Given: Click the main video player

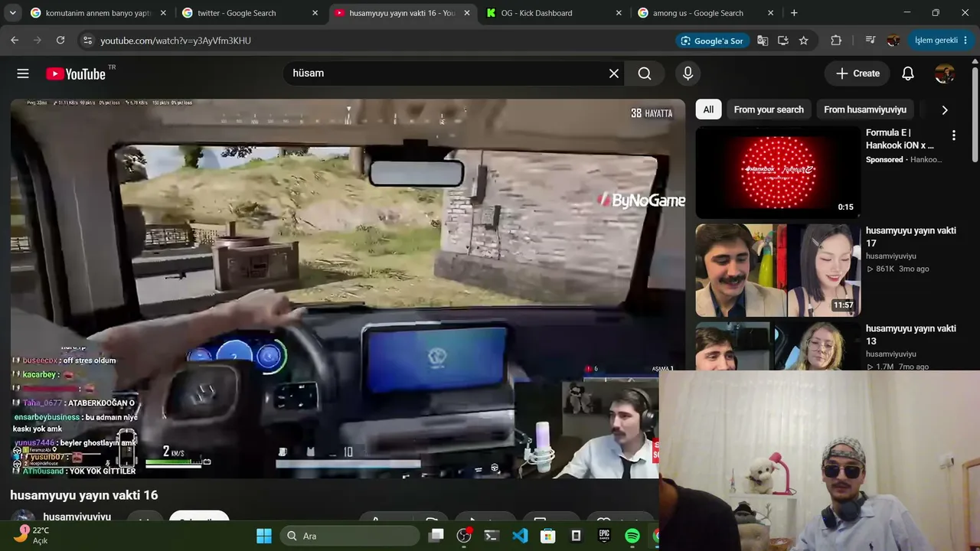Looking at the screenshot, I should [348, 289].
